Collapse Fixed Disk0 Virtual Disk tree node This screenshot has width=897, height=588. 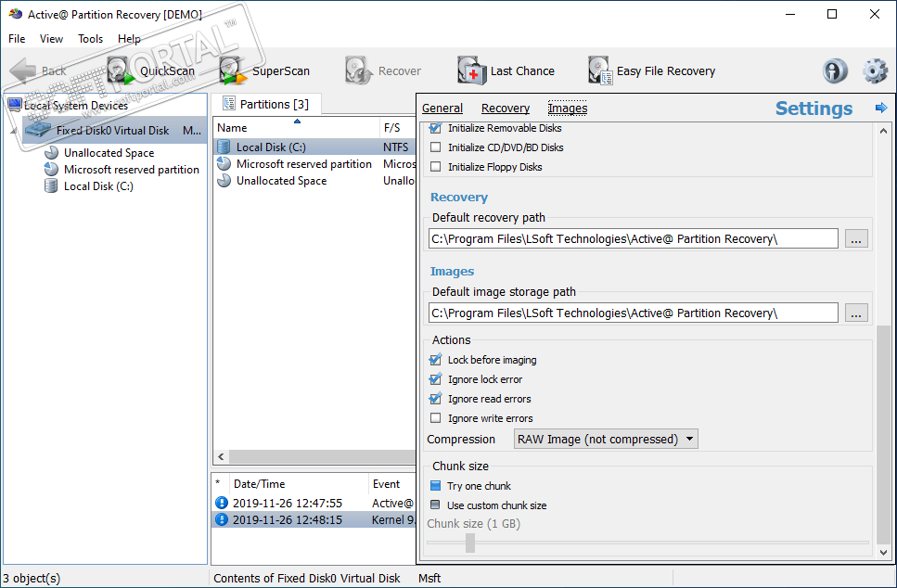(14, 131)
